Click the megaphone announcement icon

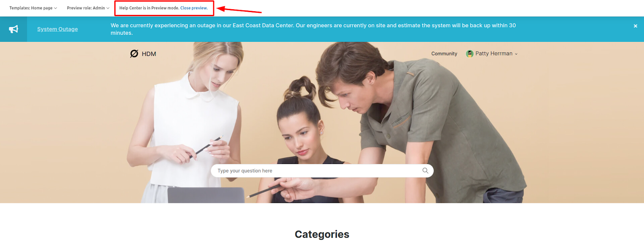point(14,29)
